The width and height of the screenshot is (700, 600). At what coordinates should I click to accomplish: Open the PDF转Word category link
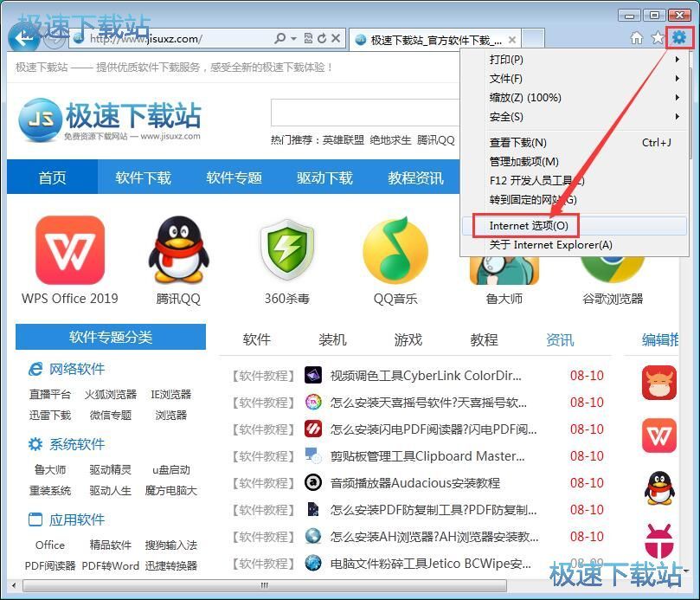click(111, 565)
